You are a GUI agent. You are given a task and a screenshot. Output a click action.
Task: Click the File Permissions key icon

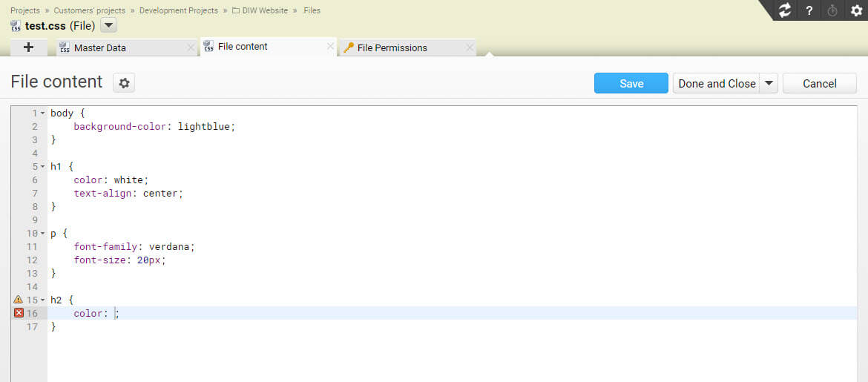pyautogui.click(x=348, y=47)
